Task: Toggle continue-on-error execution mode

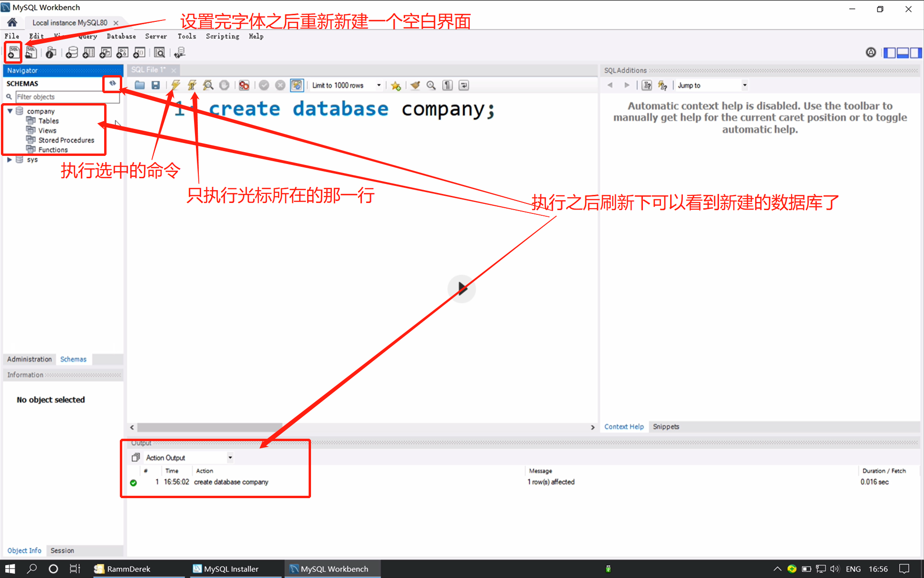Action: (244, 85)
